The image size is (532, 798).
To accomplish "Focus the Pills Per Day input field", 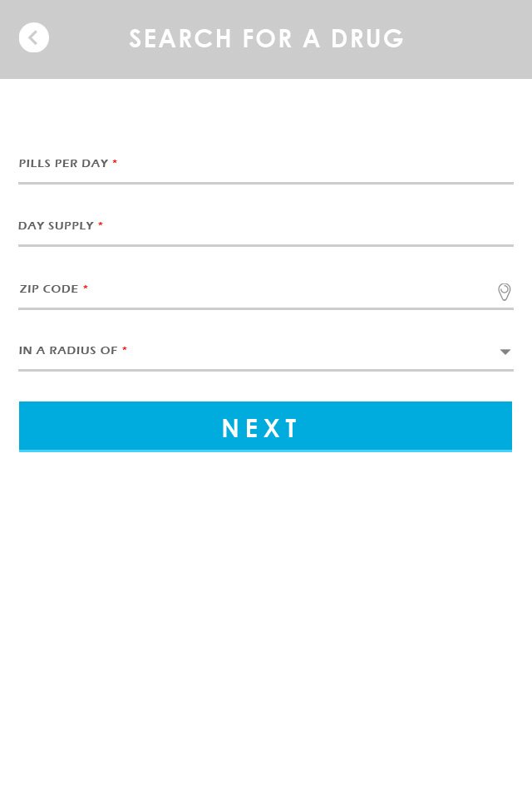I will [x=266, y=164].
